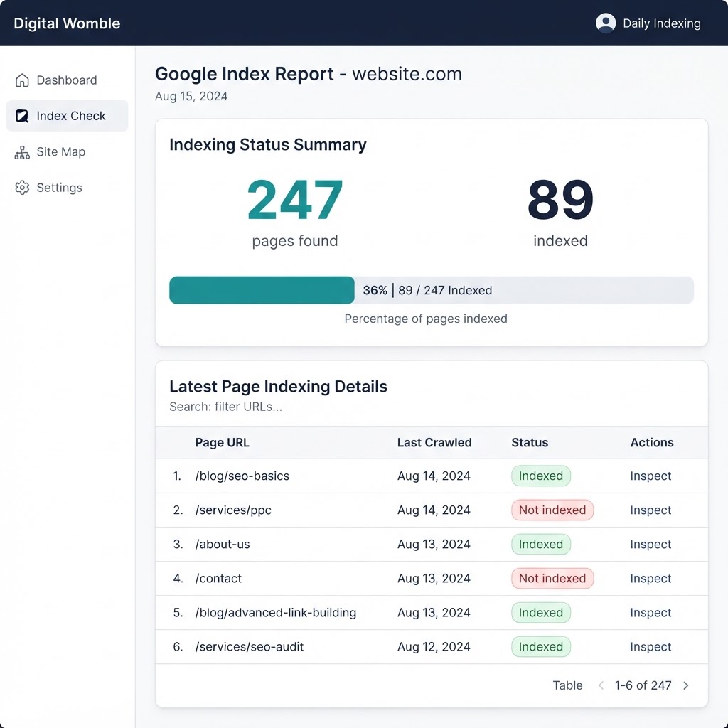
Task: Click the 247 pages found number
Action: (295, 200)
